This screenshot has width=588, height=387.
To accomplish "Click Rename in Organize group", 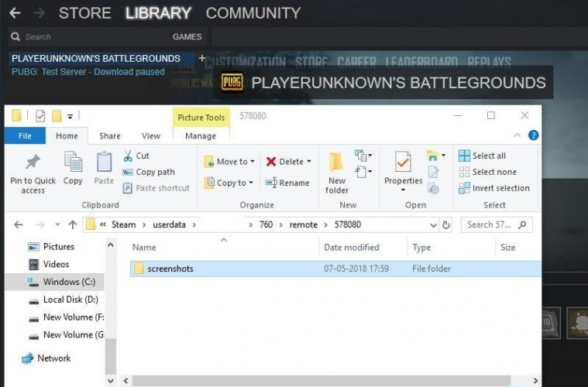I will (x=287, y=183).
